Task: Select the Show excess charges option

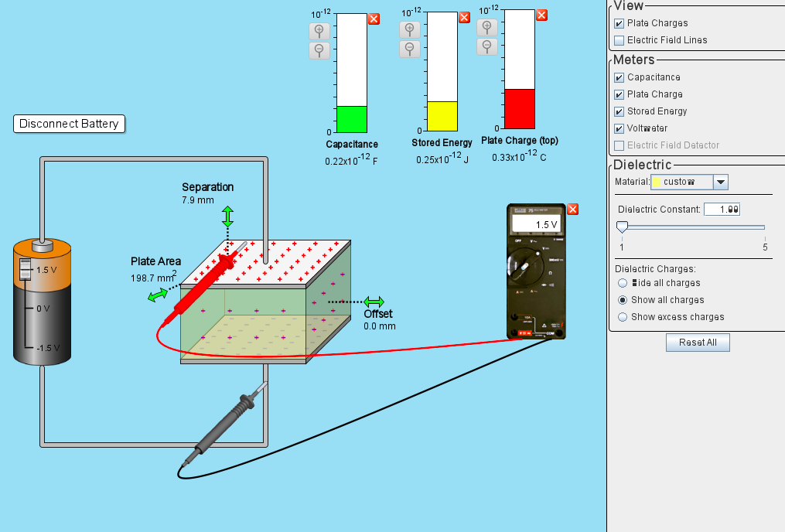Action: pyautogui.click(x=623, y=316)
